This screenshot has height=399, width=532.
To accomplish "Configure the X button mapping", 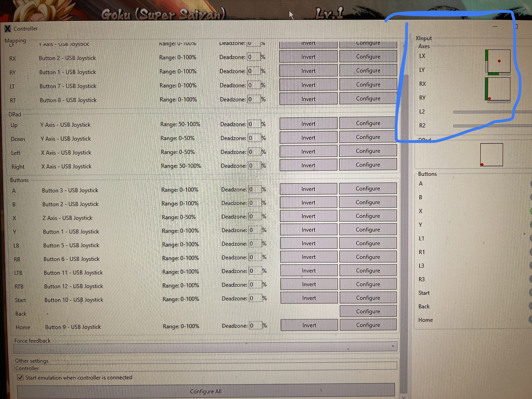I will [368, 216].
